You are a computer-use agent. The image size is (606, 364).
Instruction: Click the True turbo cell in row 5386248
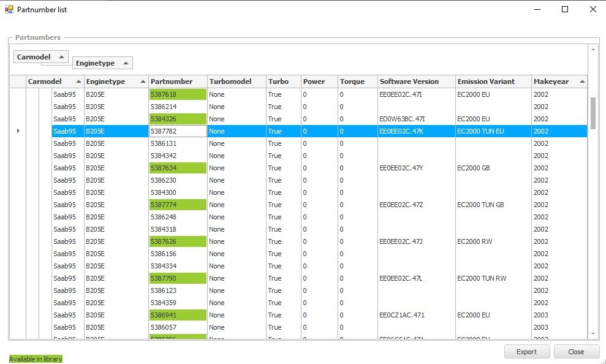(283, 217)
